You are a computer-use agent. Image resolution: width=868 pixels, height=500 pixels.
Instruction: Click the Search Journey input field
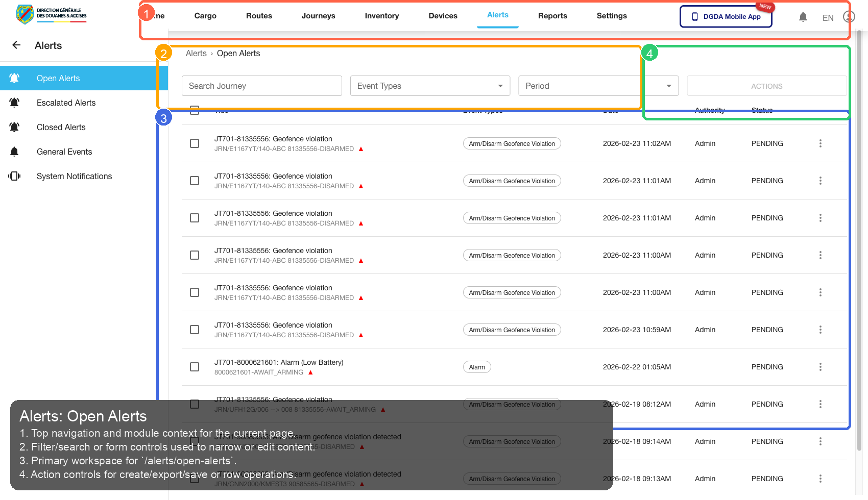[261, 86]
